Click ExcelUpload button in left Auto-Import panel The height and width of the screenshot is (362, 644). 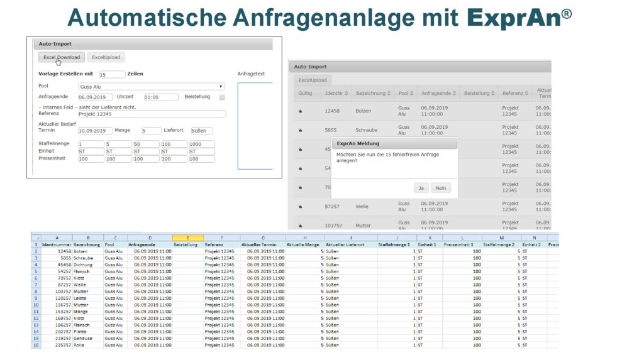[x=106, y=57]
